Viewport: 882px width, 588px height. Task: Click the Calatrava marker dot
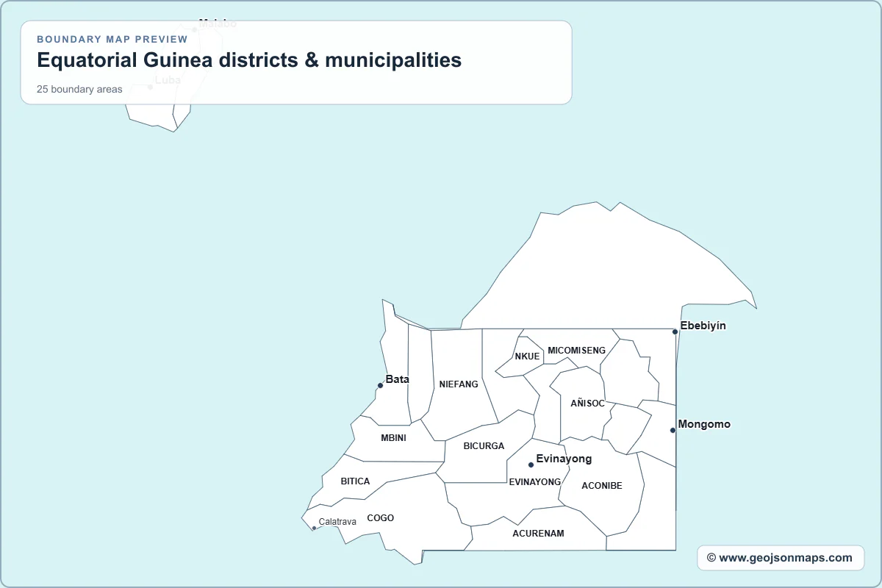pos(314,528)
